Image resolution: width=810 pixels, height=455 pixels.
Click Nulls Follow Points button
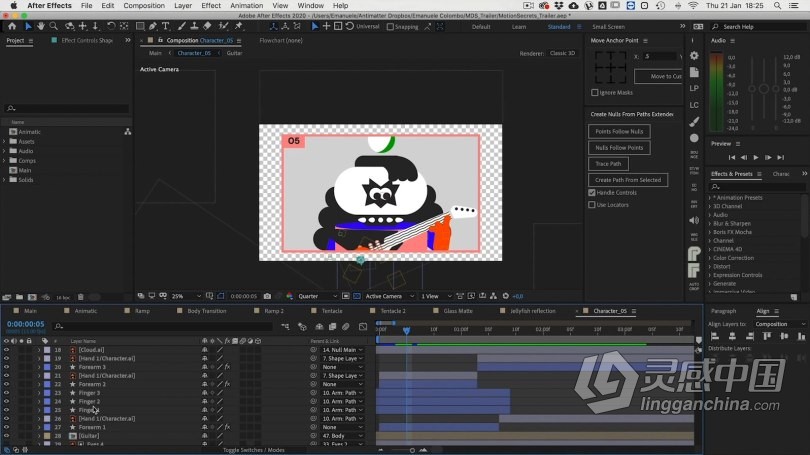pos(619,148)
